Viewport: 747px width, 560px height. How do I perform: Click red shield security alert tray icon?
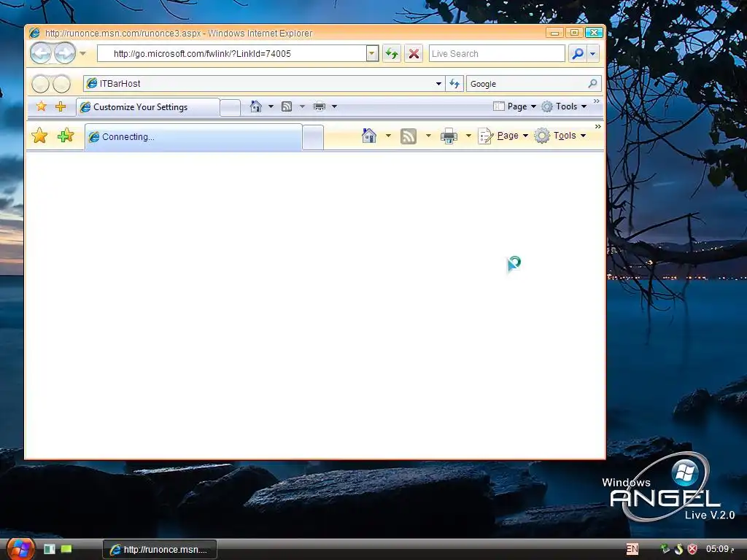692,549
